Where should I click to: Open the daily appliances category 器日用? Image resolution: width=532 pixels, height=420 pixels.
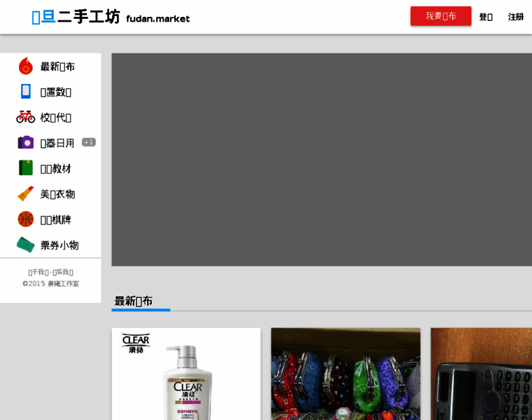[57, 143]
